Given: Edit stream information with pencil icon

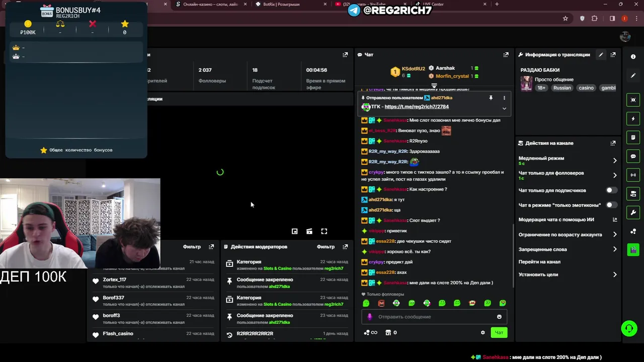Looking at the screenshot, I should click(x=601, y=55).
